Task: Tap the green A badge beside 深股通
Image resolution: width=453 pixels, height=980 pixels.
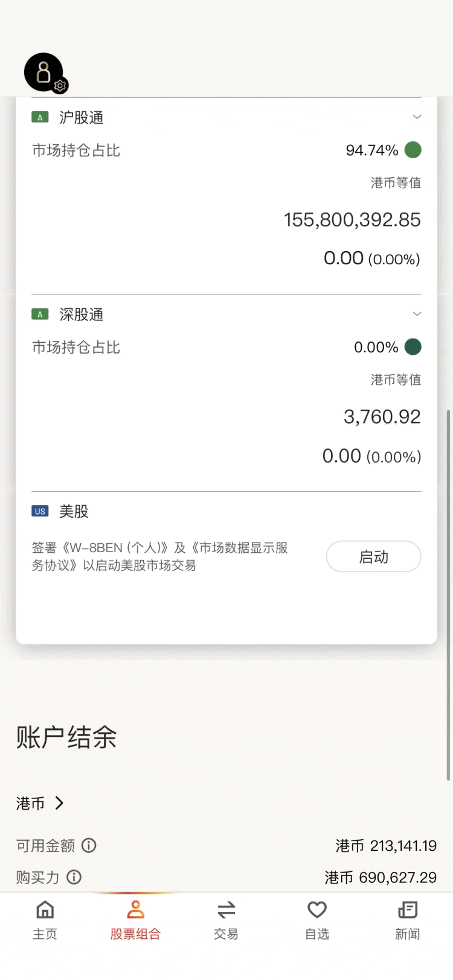Action: point(40,314)
